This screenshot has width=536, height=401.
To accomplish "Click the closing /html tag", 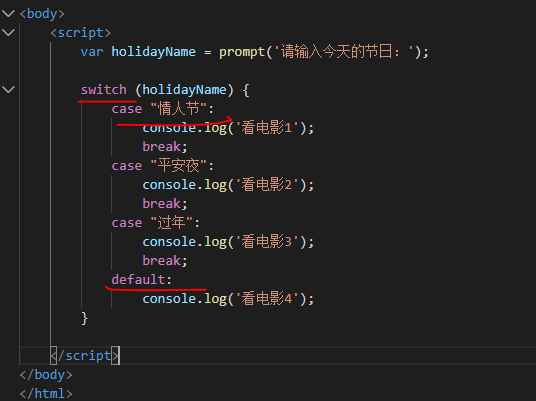I will (46, 394).
